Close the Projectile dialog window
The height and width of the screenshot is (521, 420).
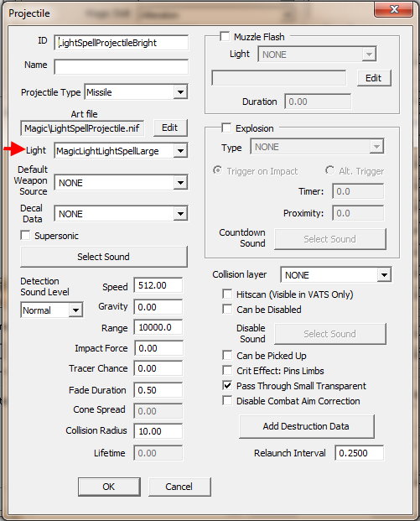click(394, 9)
